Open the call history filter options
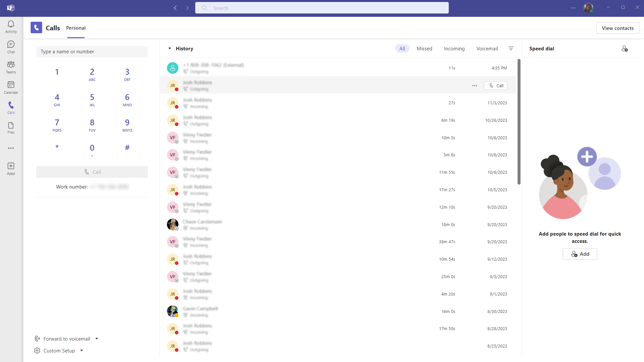 511,48
